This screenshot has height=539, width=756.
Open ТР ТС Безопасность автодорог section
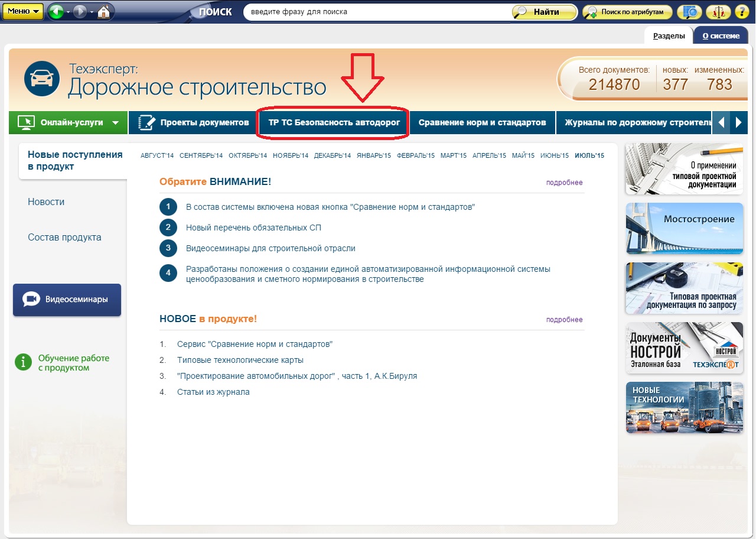coord(334,123)
